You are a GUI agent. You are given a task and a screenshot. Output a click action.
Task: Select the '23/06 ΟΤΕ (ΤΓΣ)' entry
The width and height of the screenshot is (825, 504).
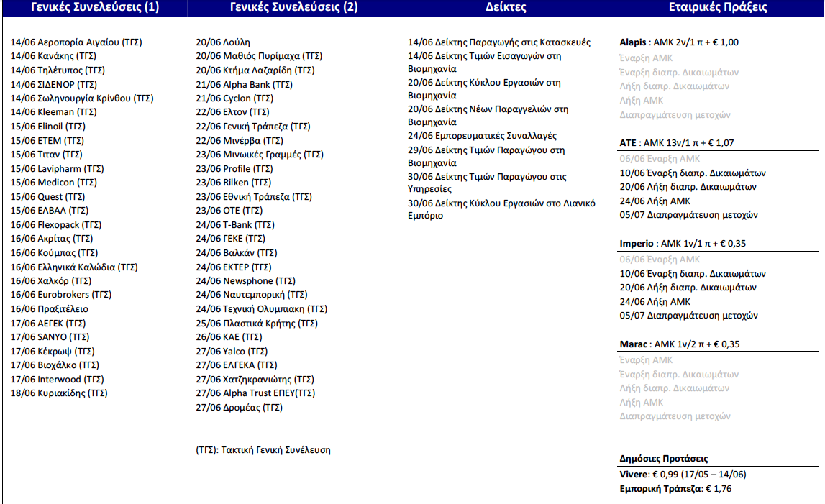point(229,211)
